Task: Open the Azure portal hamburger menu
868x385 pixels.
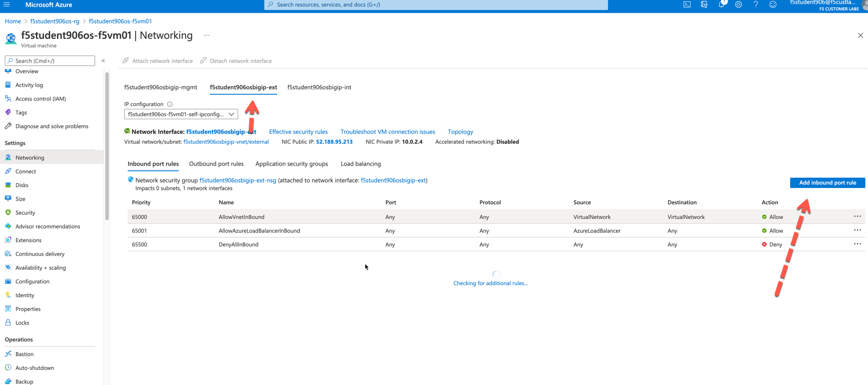Action: pos(6,5)
